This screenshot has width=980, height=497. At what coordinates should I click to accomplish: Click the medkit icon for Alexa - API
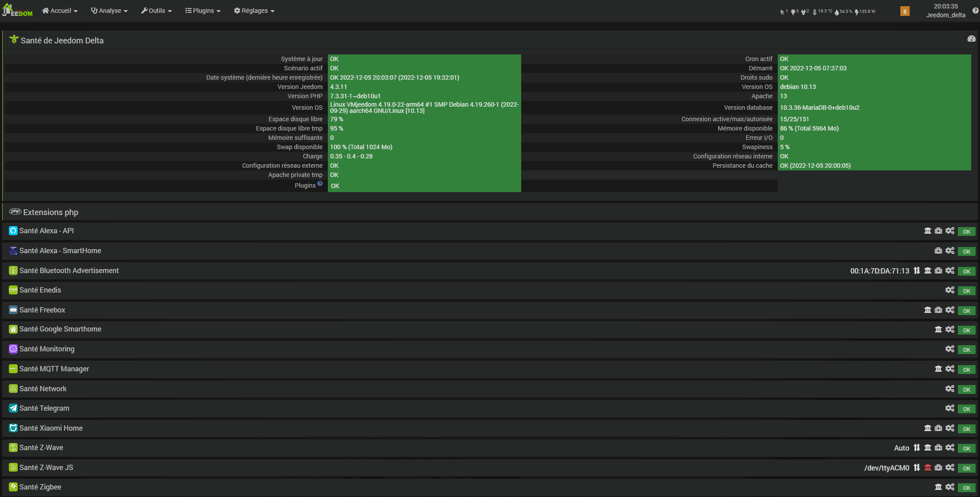point(938,231)
